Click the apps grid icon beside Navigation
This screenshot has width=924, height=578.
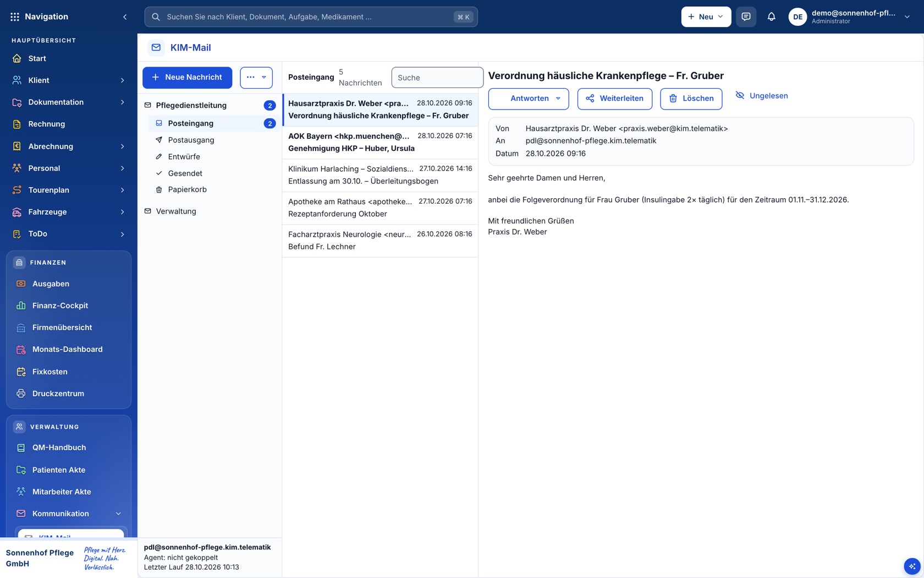tap(15, 17)
